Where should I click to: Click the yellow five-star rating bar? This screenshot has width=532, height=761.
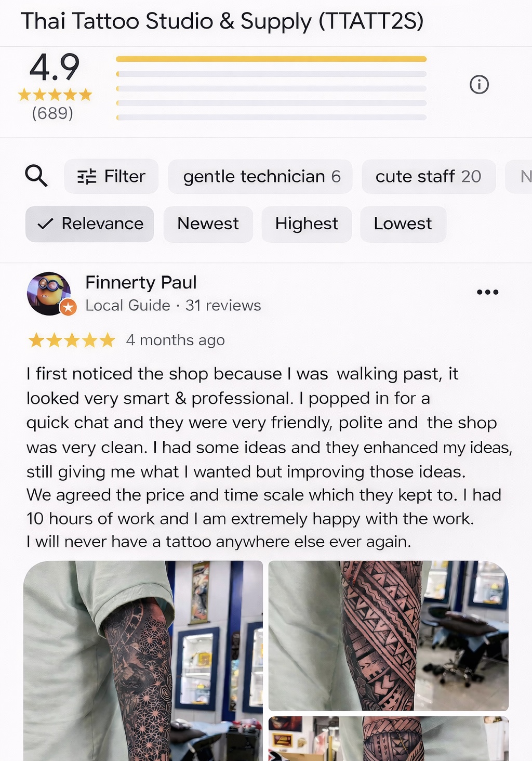[271, 59]
